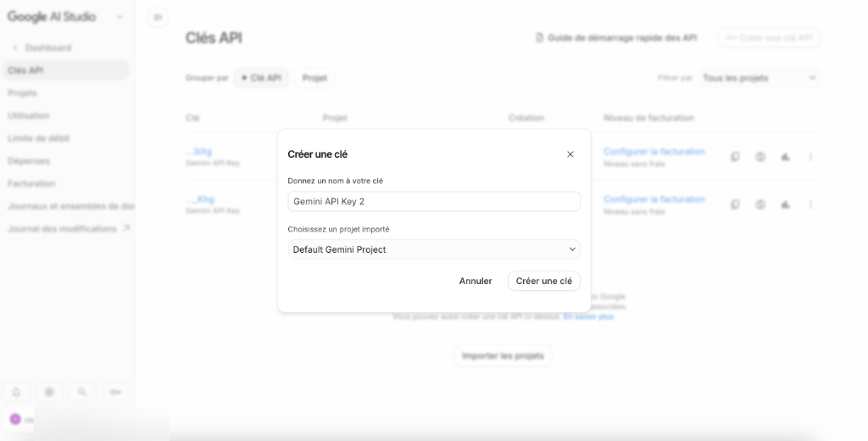Image resolution: width=868 pixels, height=441 pixels.
Task: Open notifications bell icon
Action: pos(16,393)
